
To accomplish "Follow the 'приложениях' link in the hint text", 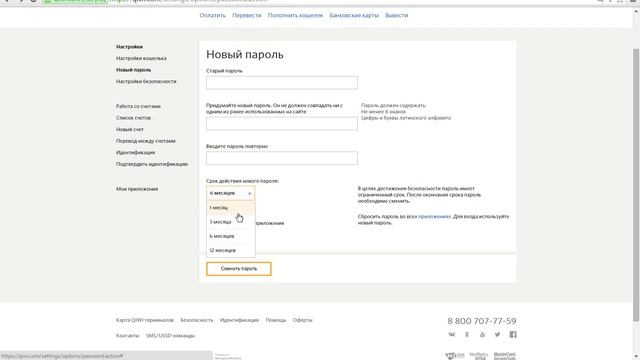I will pos(434,217).
